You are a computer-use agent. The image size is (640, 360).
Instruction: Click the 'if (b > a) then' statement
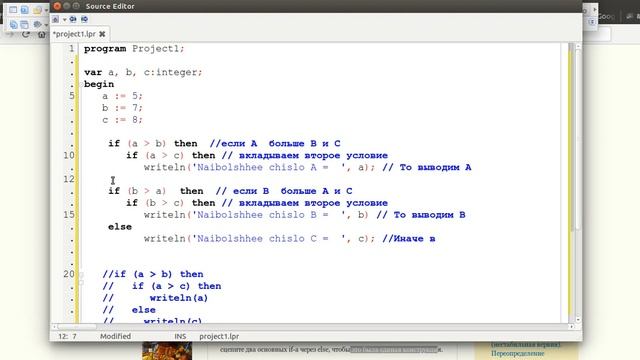click(156, 191)
